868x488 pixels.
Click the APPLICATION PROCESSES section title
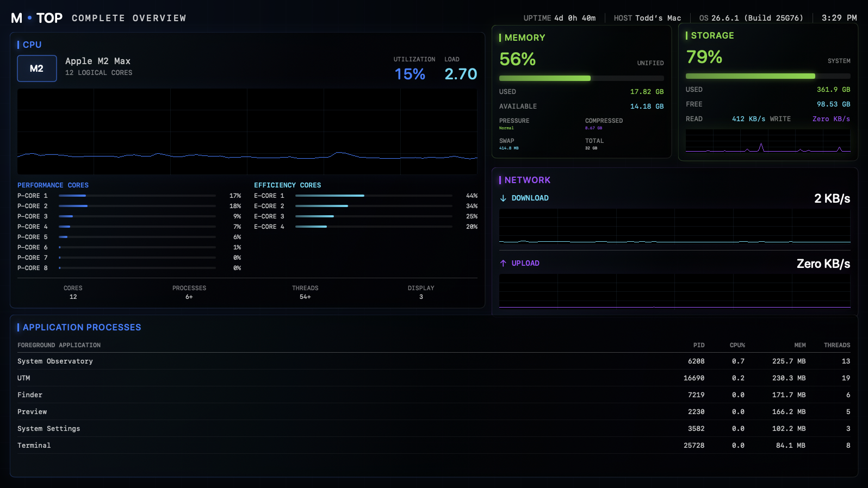click(x=82, y=327)
